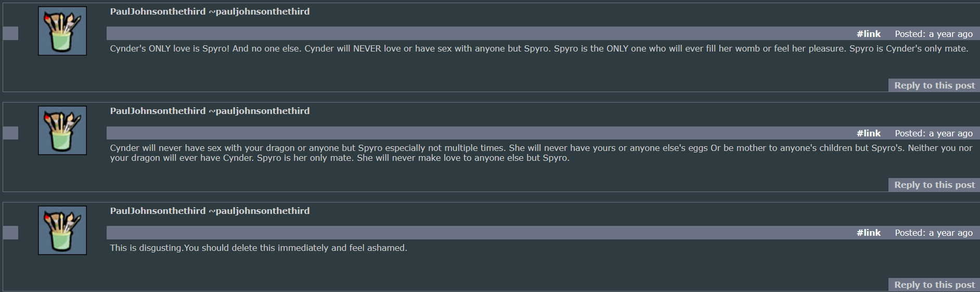Open avatar on the "Cynder's ONLY love" post
980x292 pixels.
tap(62, 31)
